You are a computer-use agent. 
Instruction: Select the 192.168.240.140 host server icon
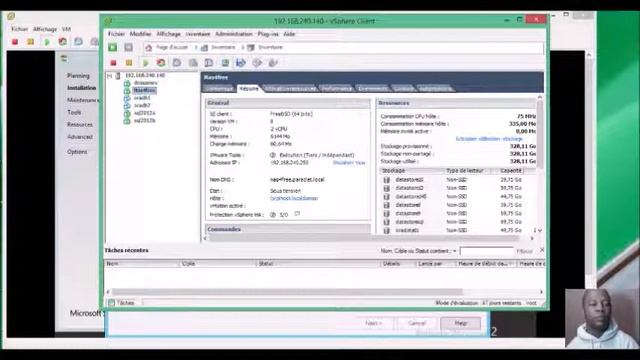click(118, 76)
